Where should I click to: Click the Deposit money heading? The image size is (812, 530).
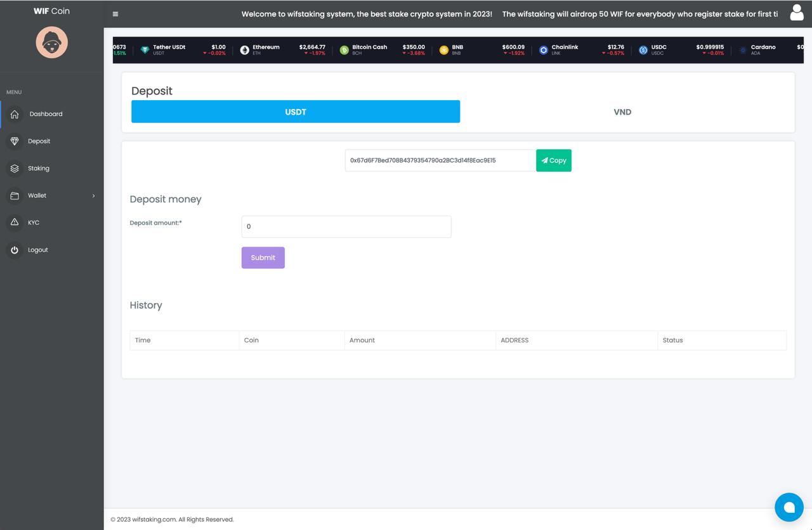click(166, 199)
